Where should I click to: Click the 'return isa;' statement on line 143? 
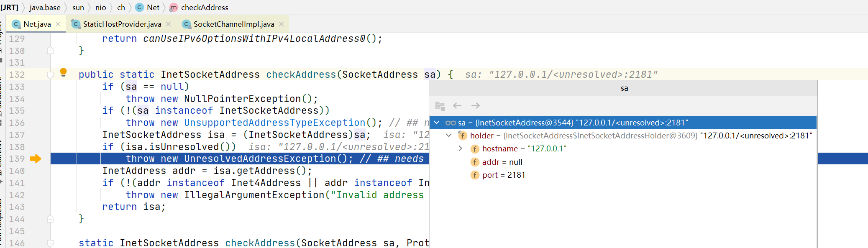click(x=134, y=207)
